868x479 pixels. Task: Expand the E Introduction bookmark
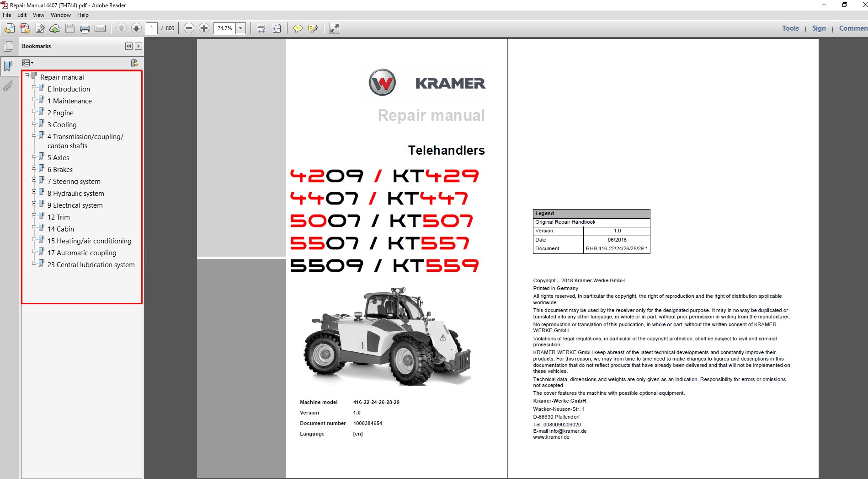[34, 87]
